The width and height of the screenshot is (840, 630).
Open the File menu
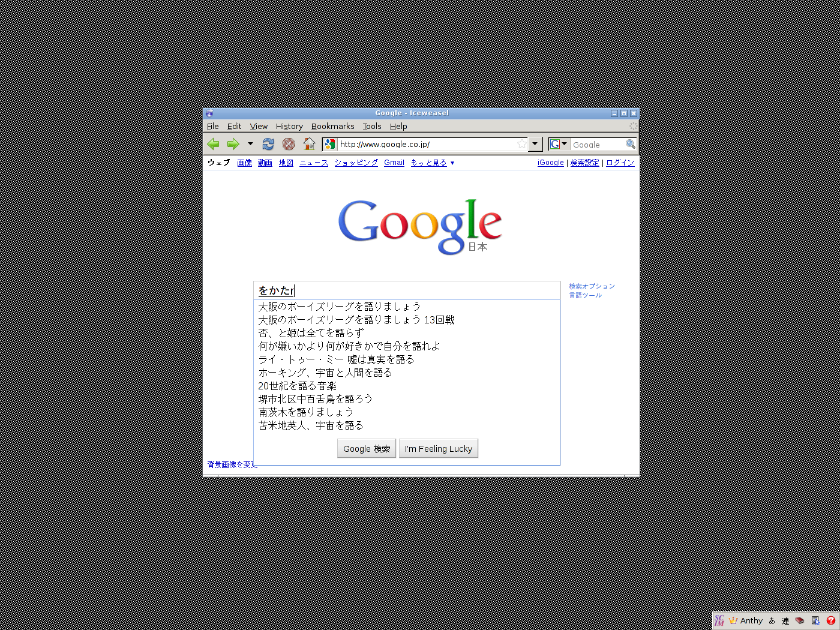coord(213,126)
